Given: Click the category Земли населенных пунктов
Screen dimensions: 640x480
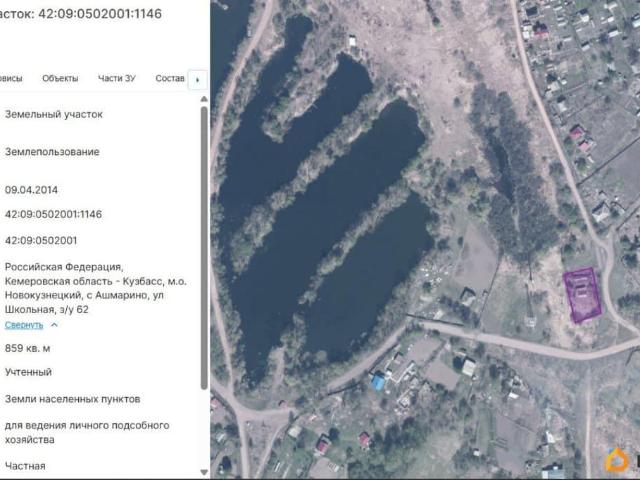Looking at the screenshot, I should (73, 399).
